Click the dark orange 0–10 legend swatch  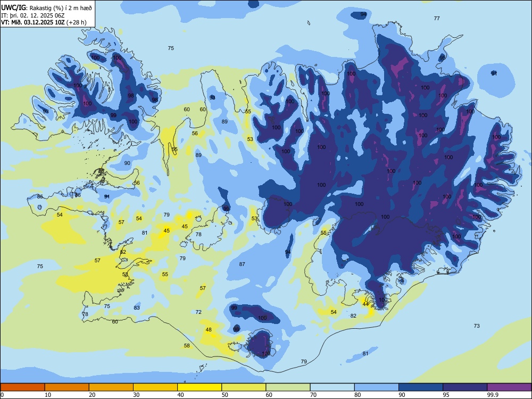point(22,387)
